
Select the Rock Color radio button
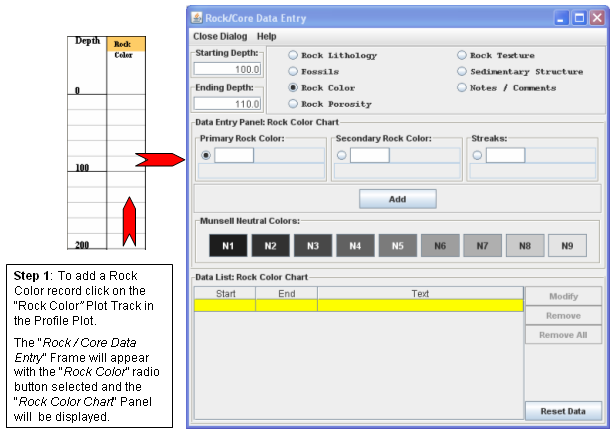[x=293, y=88]
